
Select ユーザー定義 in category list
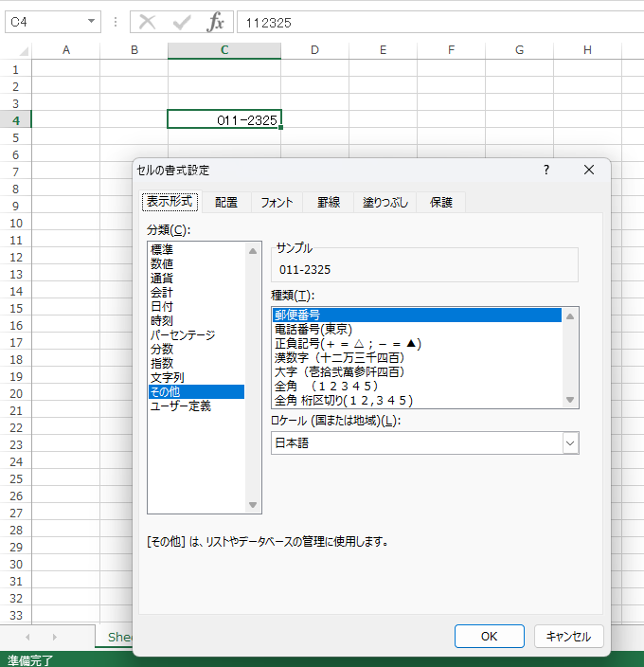[x=180, y=406]
